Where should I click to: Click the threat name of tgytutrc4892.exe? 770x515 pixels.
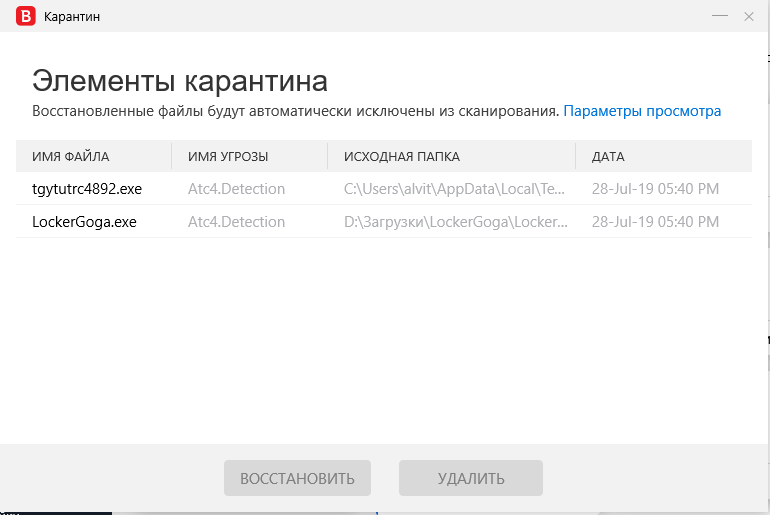236,188
